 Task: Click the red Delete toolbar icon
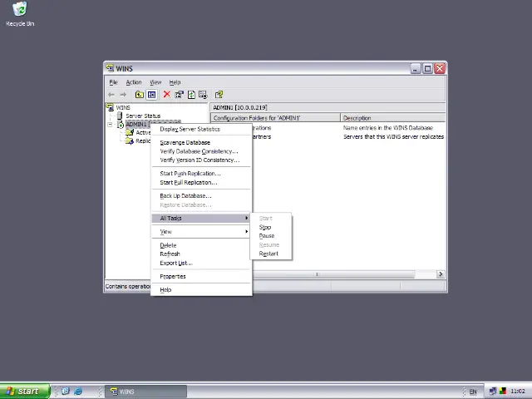[x=166, y=95]
